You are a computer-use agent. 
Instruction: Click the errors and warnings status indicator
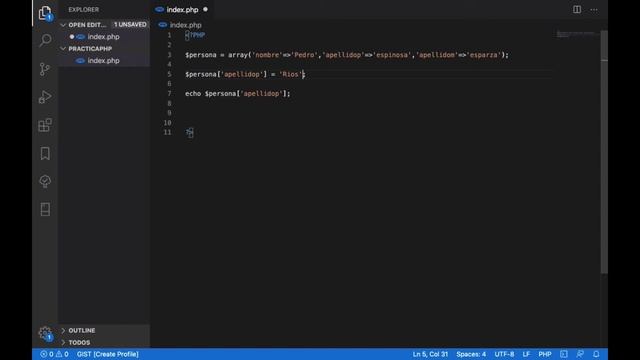(x=54, y=354)
